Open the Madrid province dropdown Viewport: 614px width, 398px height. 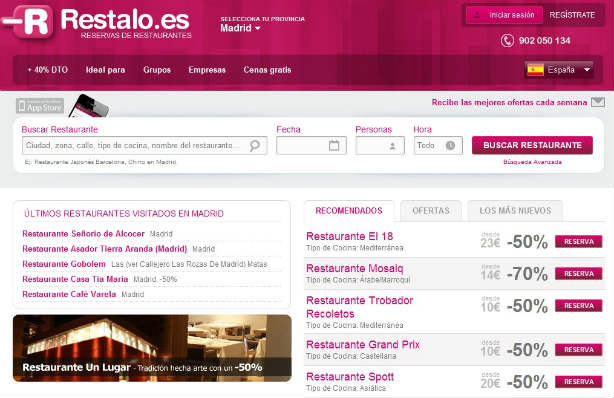(240, 28)
